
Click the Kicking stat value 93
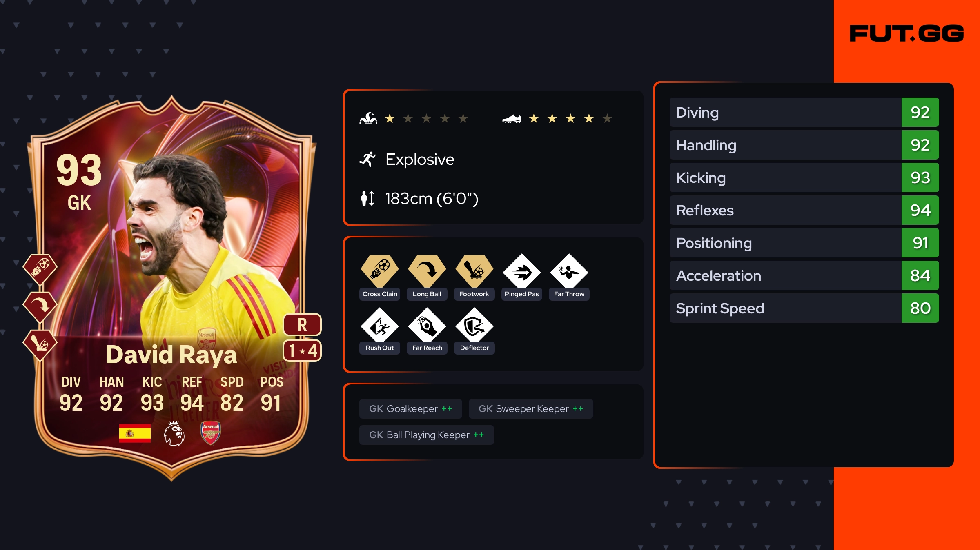[x=920, y=177]
